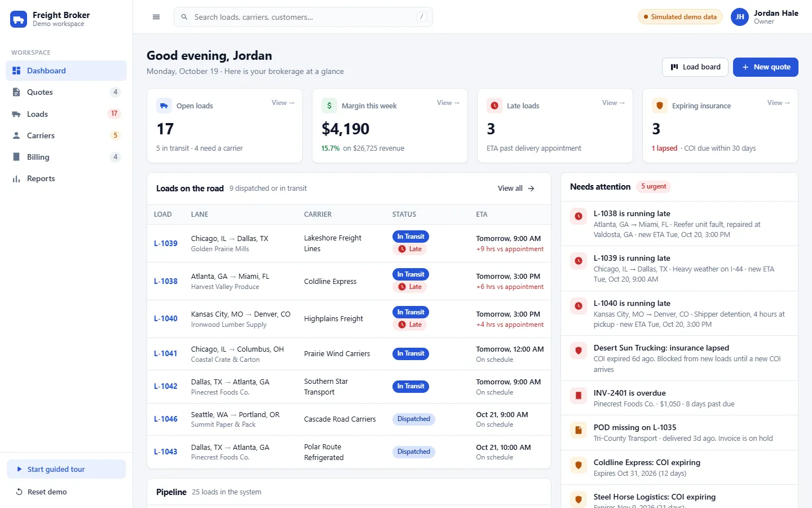
Task: Open load L-1039
Action: pos(166,243)
